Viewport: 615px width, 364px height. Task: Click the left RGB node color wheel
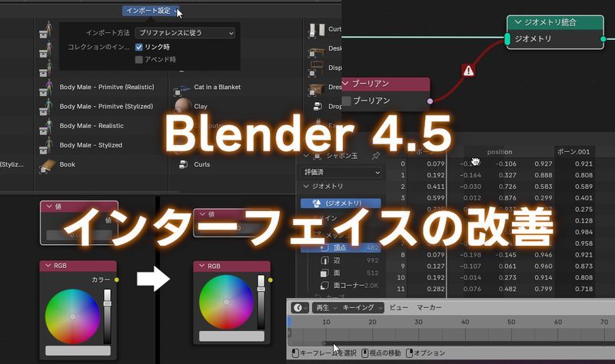[x=72, y=316]
